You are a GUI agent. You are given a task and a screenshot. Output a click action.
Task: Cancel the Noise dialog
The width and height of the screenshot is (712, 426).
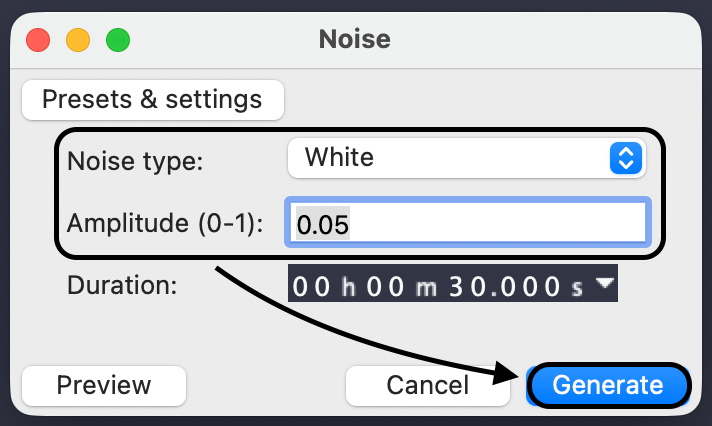(x=427, y=385)
